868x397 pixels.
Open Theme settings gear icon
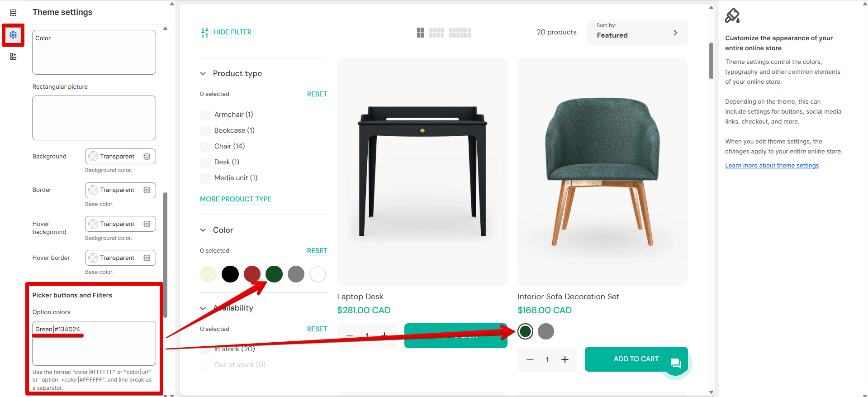pos(13,35)
